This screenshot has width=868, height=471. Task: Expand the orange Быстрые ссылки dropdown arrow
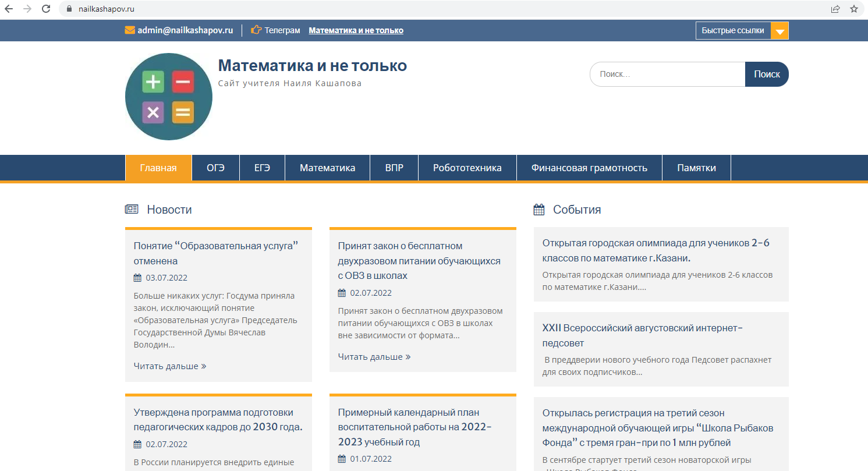[780, 31]
